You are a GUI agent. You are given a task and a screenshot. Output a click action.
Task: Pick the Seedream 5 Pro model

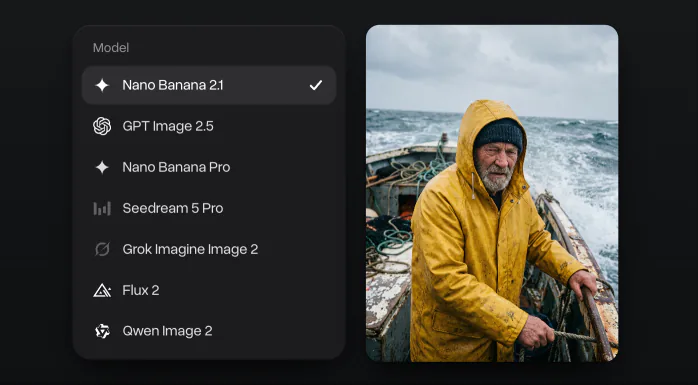click(209, 208)
